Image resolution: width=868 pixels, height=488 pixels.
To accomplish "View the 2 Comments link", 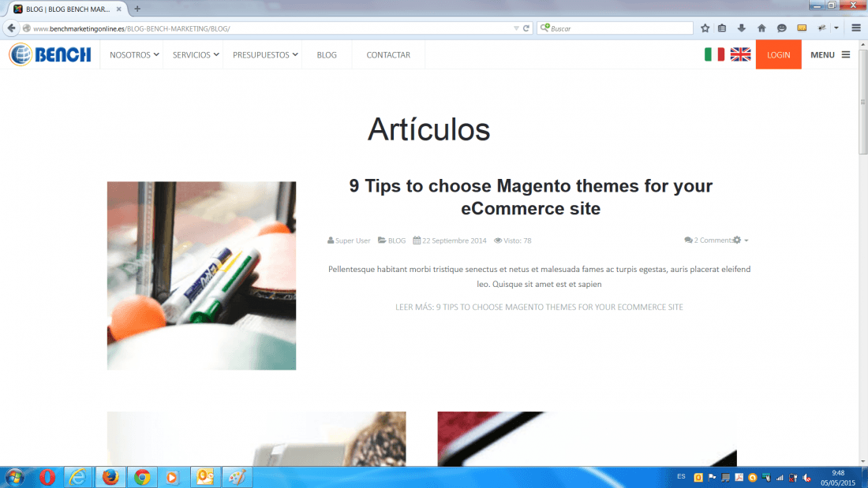I will 714,240.
